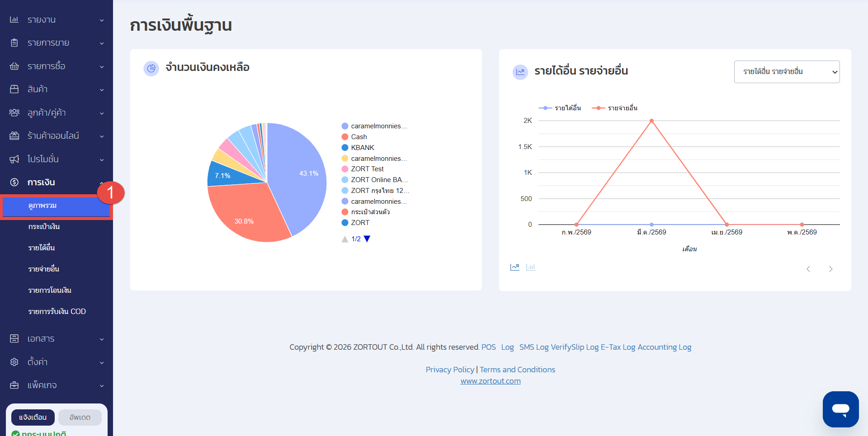Click the สินค้า box icon in sidebar
This screenshot has height=436, width=868.
[x=14, y=89]
